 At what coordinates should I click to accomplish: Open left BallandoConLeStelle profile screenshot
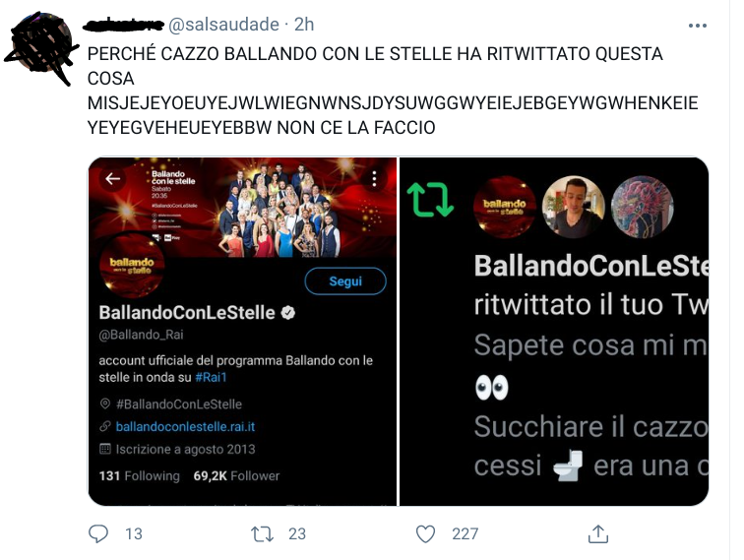(242, 332)
